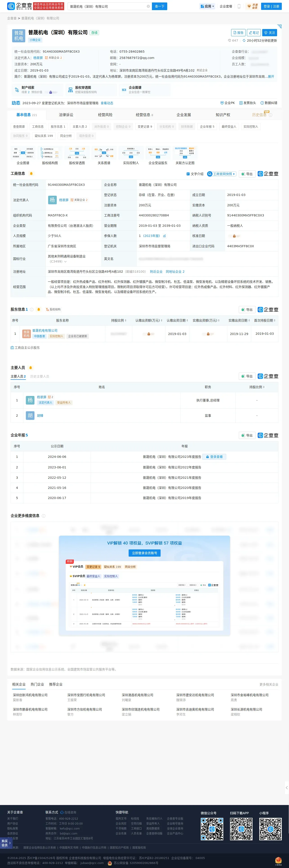The width and height of the screenshot is (289, 868).
Task: Open the mobile phone icon in the header
Action: 239,6
